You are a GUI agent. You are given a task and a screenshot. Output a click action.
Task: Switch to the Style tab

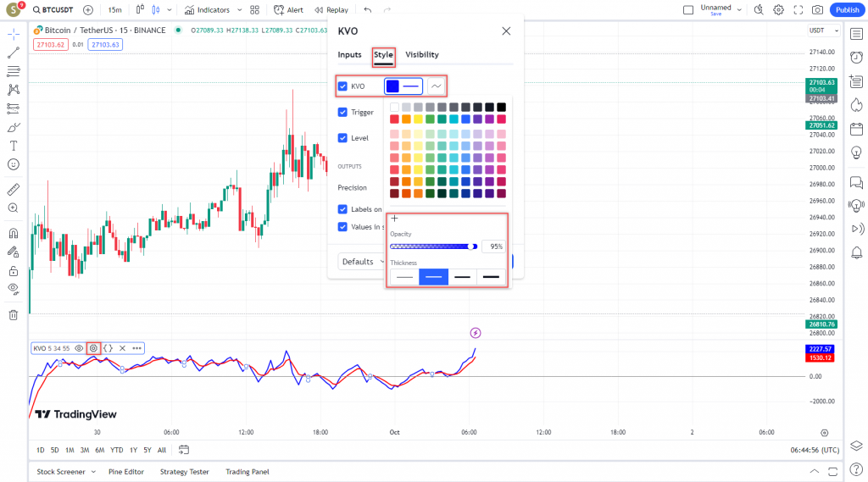tap(383, 55)
